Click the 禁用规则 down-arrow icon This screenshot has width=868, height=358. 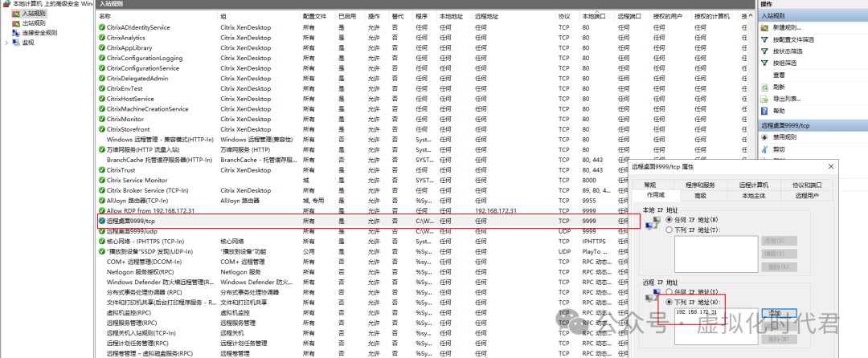point(764,137)
